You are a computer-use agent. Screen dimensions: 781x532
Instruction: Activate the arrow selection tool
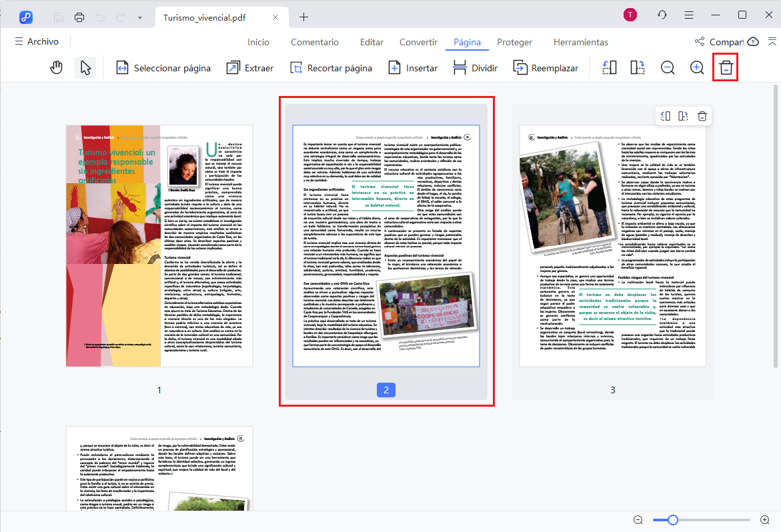pyautogui.click(x=85, y=68)
